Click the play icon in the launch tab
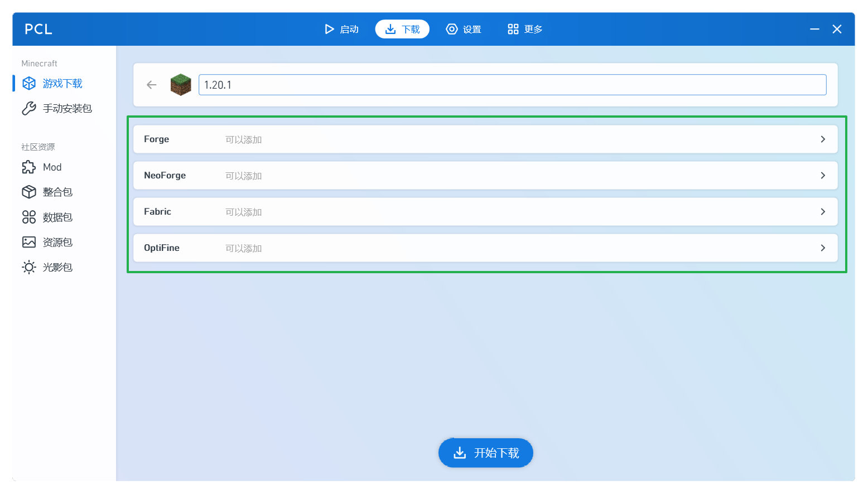The image size is (868, 494). pos(329,29)
